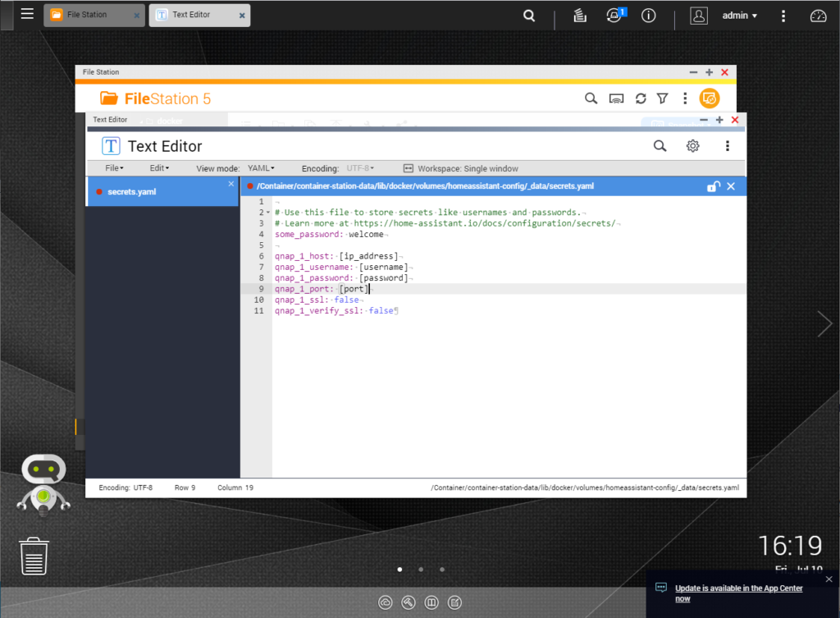This screenshot has height=618, width=840.
Task: Close the open secrets.yaml document pane
Action: (731, 186)
